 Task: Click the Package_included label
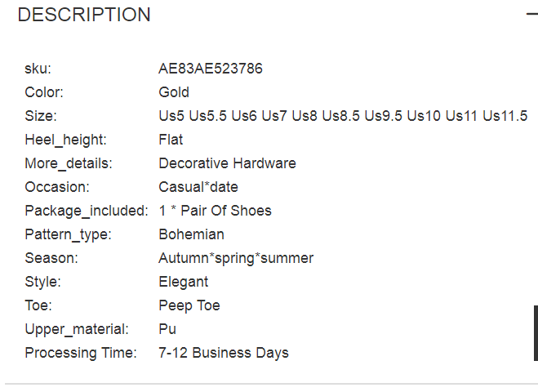[87, 211]
